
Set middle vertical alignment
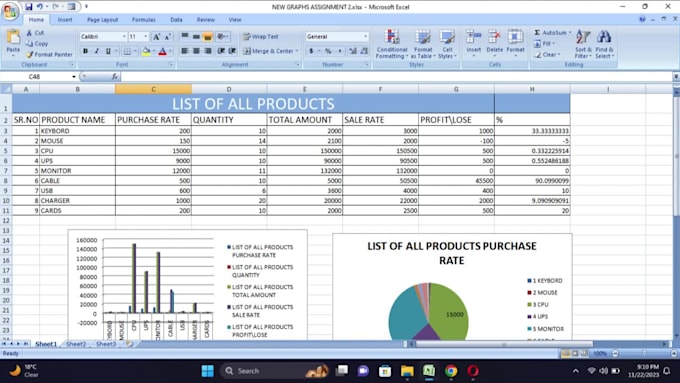196,37
